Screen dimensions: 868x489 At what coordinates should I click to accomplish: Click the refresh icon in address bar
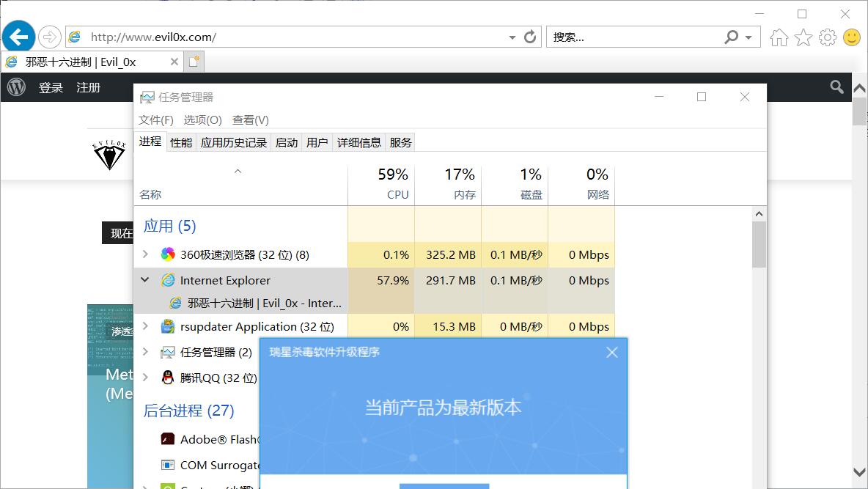pyautogui.click(x=530, y=37)
